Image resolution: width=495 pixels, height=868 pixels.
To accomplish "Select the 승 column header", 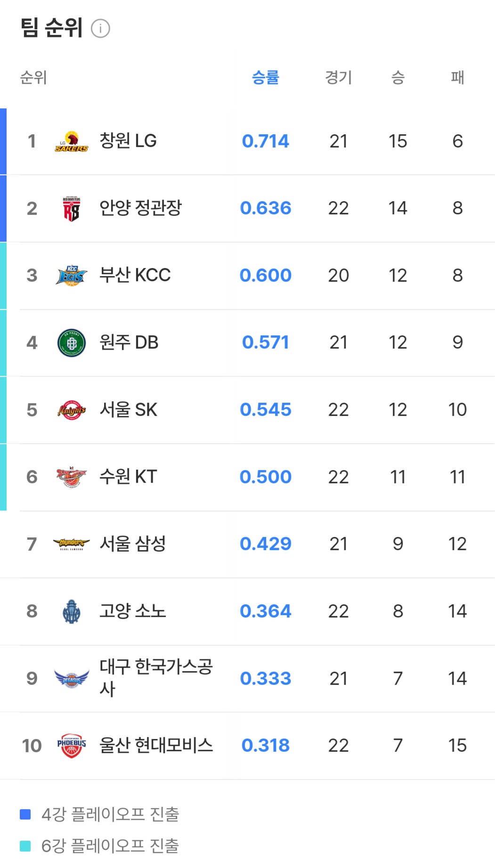I will [x=398, y=77].
